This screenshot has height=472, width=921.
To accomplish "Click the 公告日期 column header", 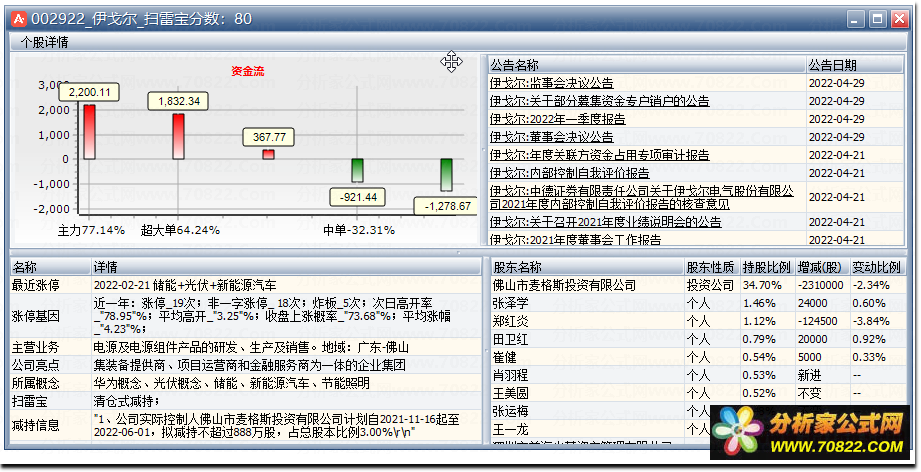I will pyautogui.click(x=855, y=65).
